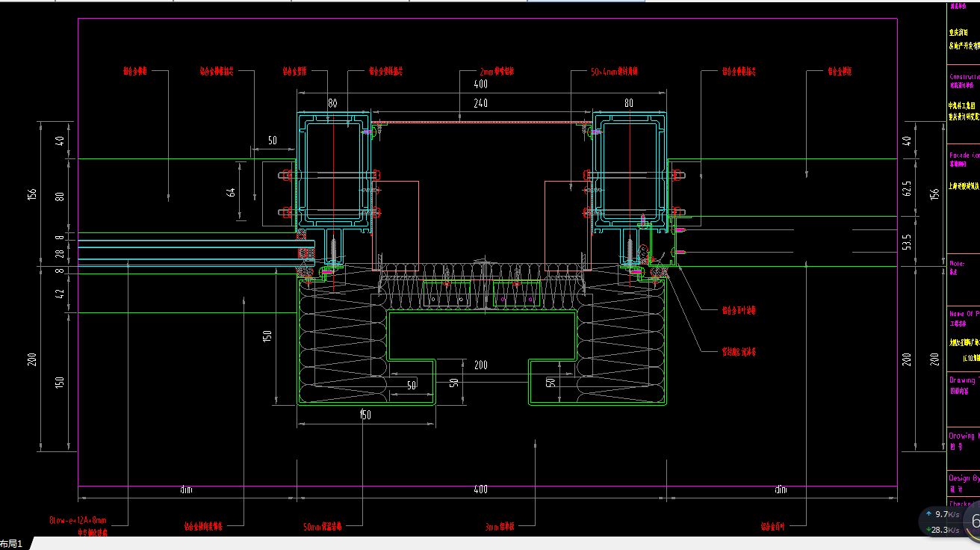Screen dimensions: 980x550
Task: Select the dim text at bottom right
Action: click(780, 490)
